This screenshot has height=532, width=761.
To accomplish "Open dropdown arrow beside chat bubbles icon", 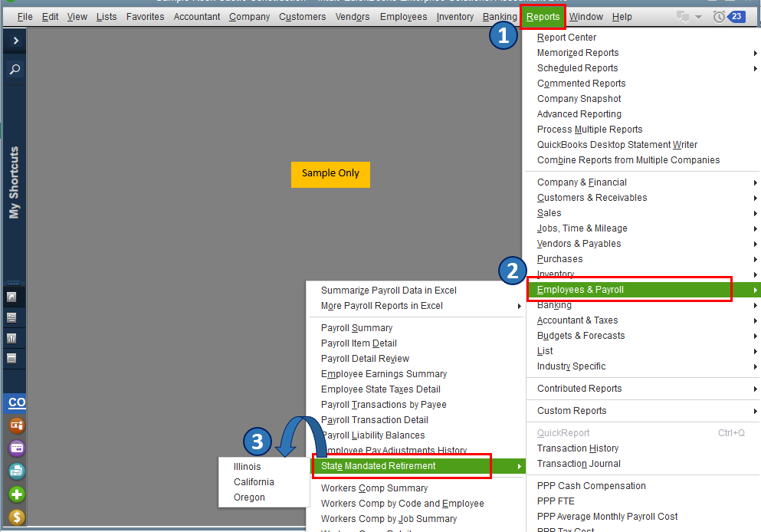I will 698,17.
